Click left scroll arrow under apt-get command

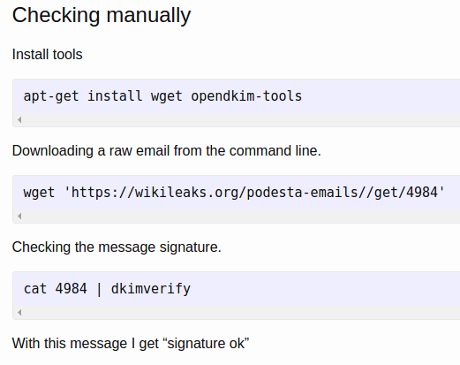[20, 120]
